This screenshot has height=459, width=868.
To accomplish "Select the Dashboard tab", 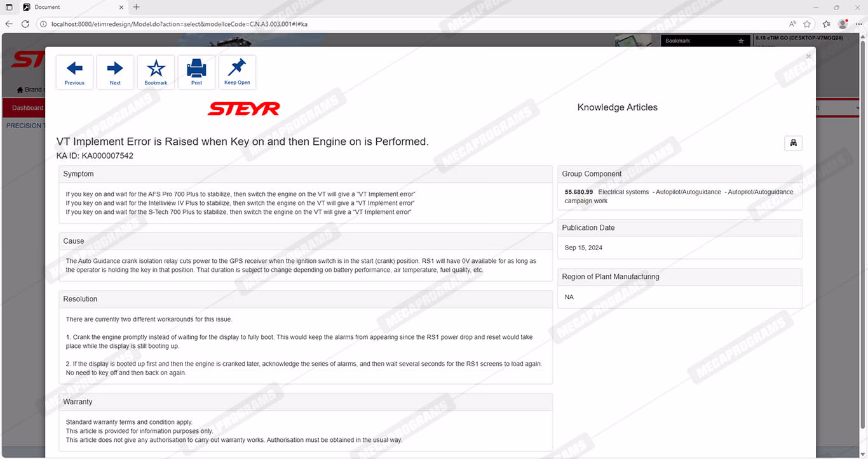I will click(27, 108).
